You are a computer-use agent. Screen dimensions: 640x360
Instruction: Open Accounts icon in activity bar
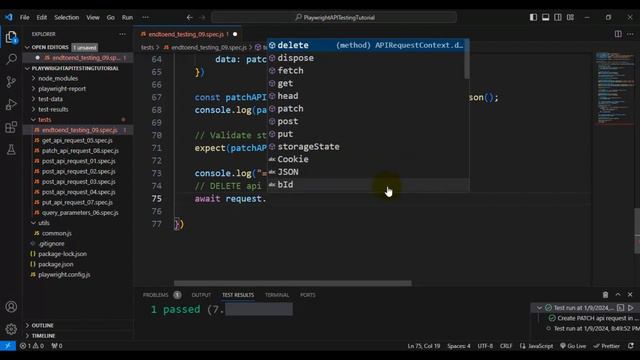(11, 307)
